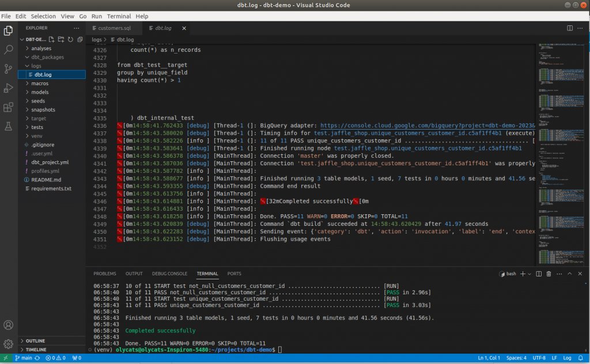
Task: Open the Testing flask icon
Action: coord(8,126)
